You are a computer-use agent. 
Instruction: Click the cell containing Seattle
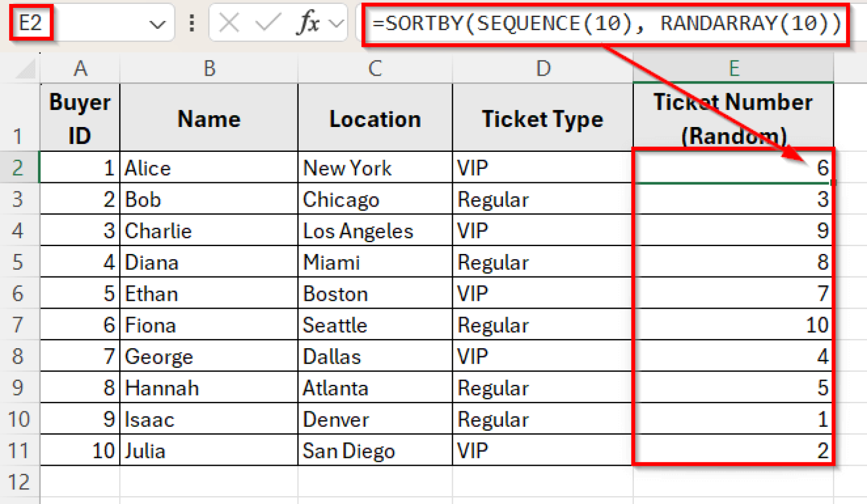pyautogui.click(x=375, y=325)
